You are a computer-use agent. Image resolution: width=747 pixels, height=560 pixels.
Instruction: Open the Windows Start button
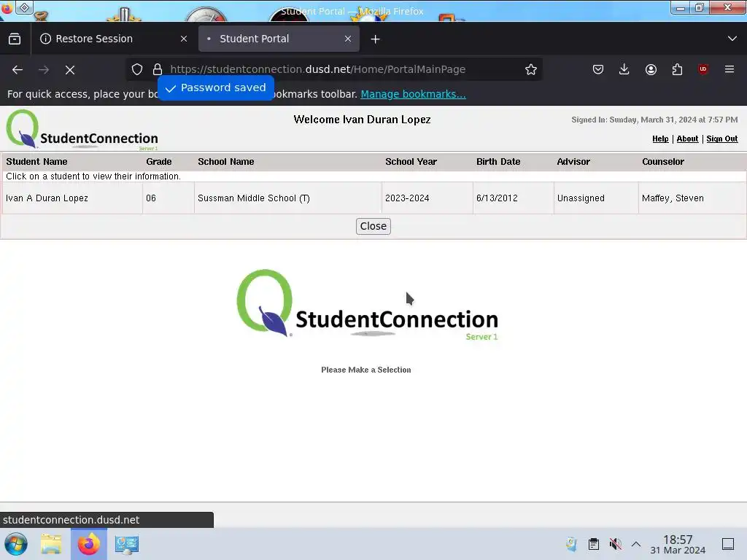point(16,544)
